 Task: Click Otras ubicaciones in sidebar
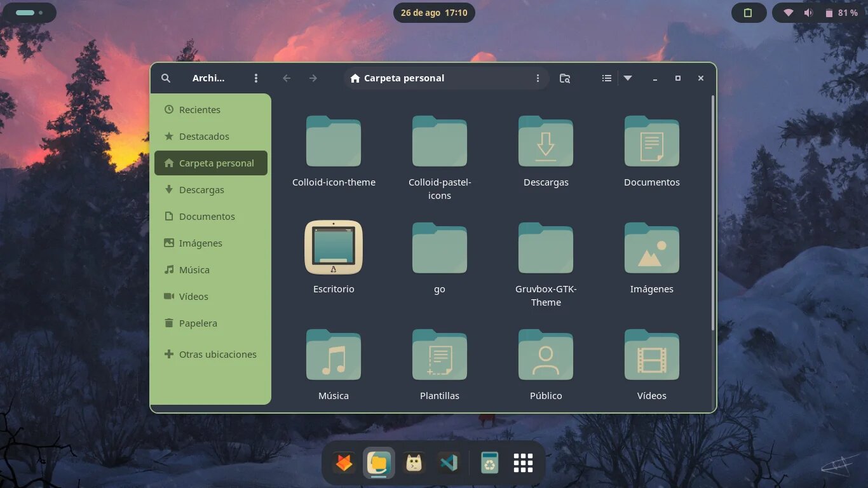[211, 355]
